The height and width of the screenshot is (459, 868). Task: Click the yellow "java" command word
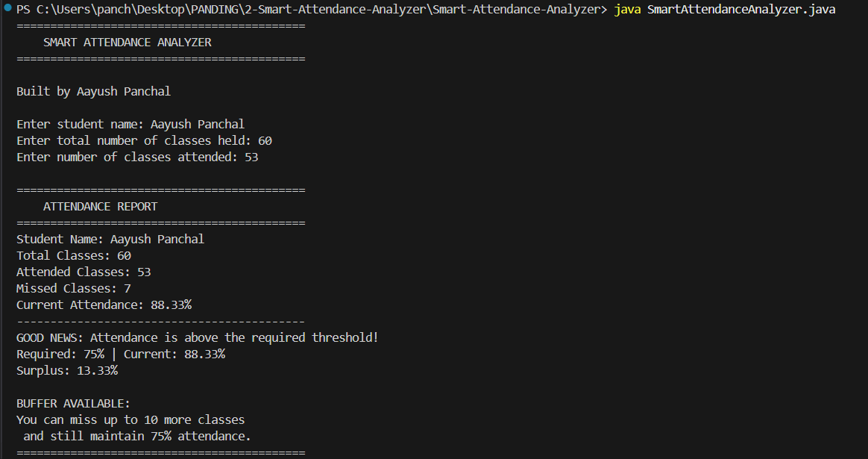(627, 10)
